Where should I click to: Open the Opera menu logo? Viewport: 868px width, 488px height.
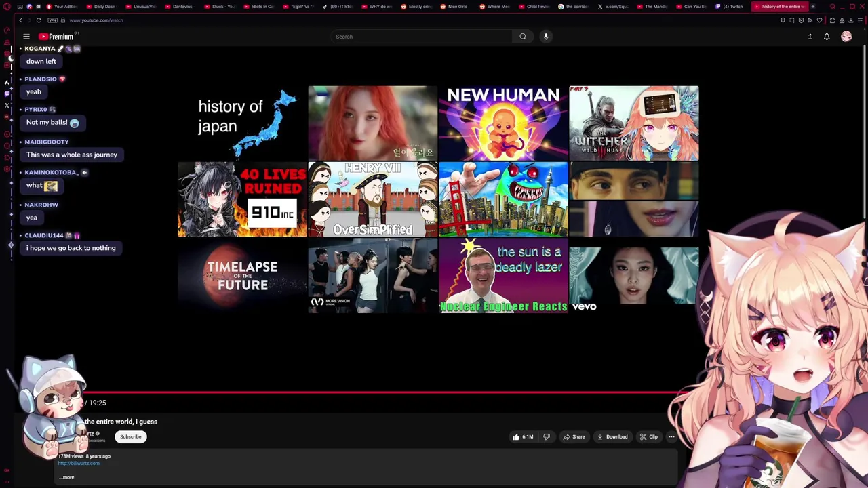(x=7, y=7)
